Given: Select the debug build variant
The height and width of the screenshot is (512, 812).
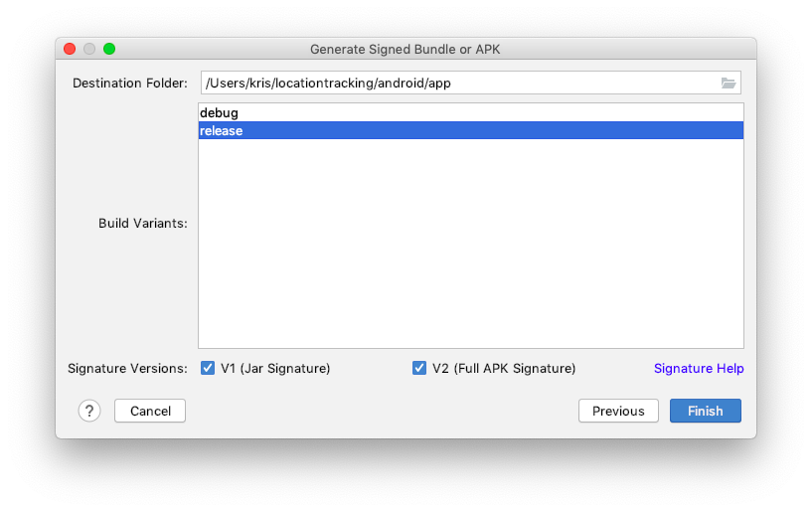Looking at the screenshot, I should (219, 113).
